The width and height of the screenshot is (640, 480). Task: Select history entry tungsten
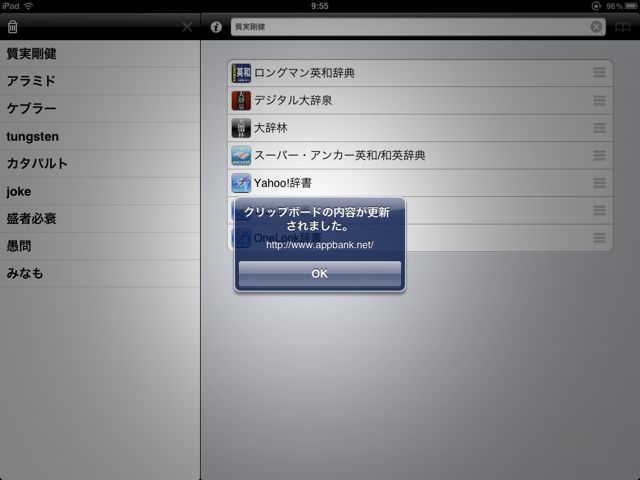[100, 136]
